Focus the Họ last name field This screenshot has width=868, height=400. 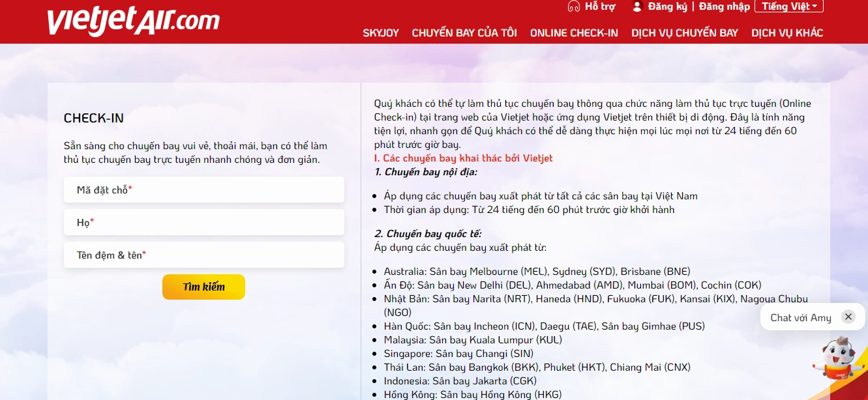pyautogui.click(x=204, y=222)
